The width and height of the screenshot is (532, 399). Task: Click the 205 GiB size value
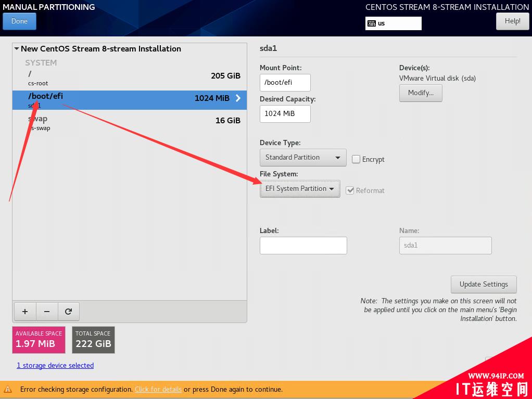tap(225, 75)
